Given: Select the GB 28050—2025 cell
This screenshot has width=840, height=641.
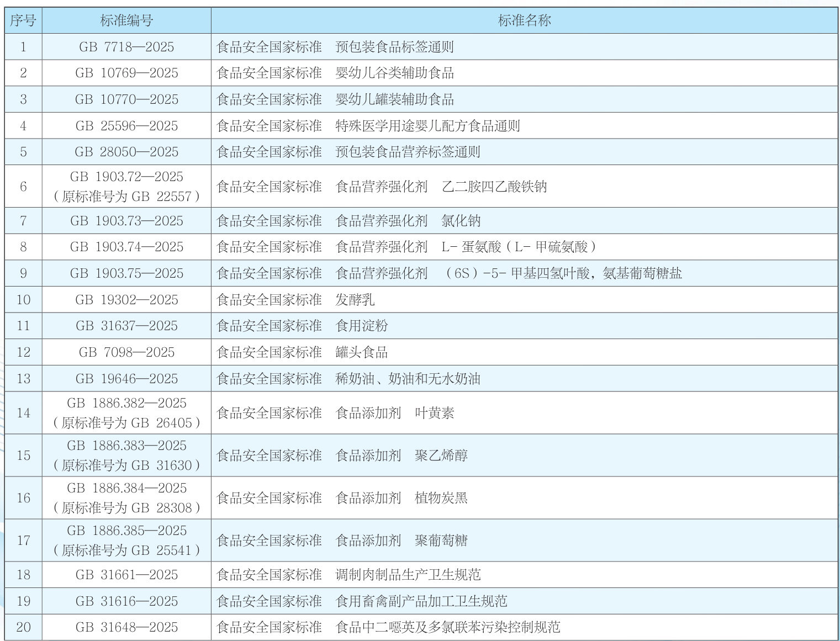Looking at the screenshot, I should [x=126, y=152].
